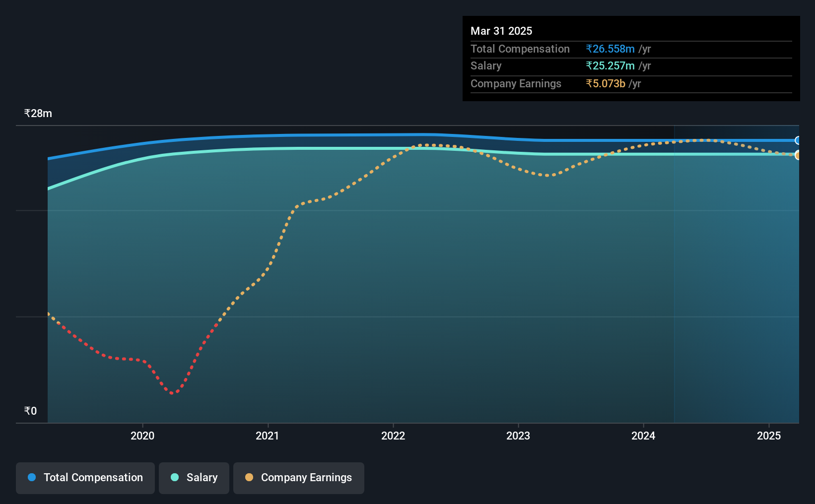Click the 2021 axis label
Viewport: 815px width, 504px height.
click(x=268, y=436)
